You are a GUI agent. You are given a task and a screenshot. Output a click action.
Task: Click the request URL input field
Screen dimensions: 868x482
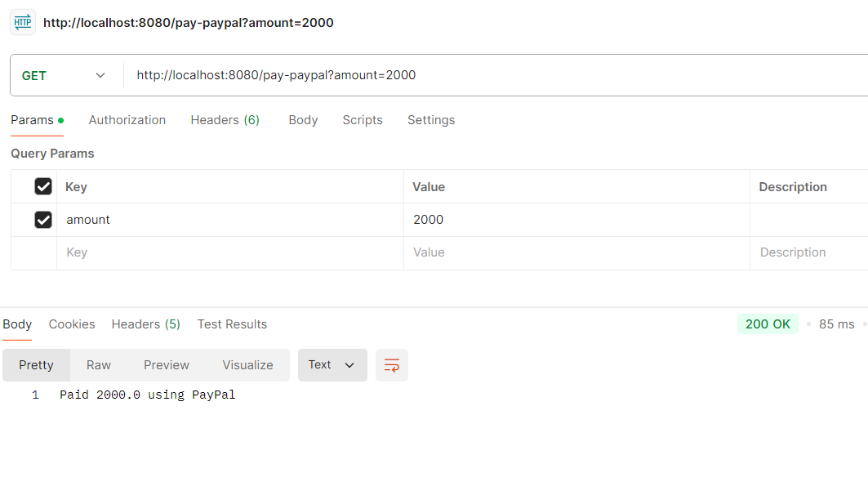[490, 75]
